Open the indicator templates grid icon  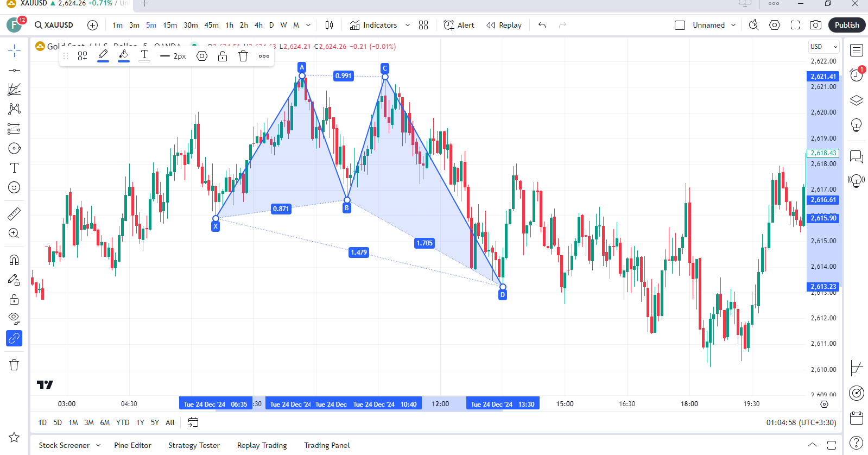[x=423, y=25]
